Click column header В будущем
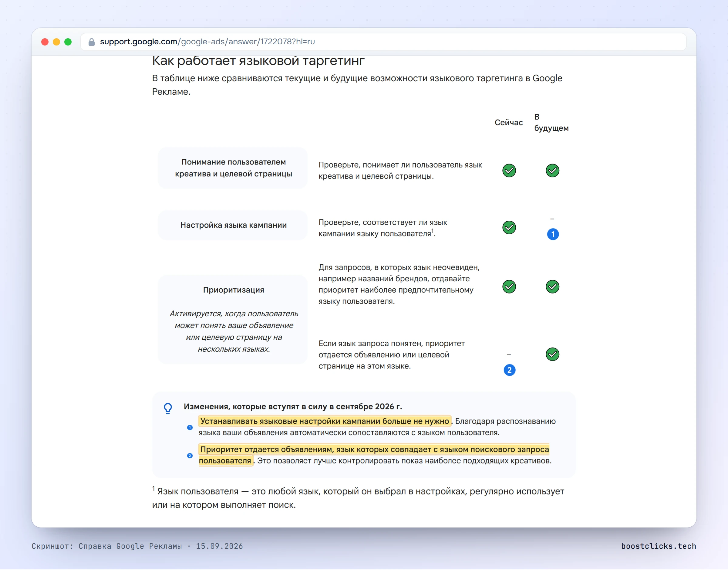This screenshot has height=570, width=728. (x=551, y=123)
